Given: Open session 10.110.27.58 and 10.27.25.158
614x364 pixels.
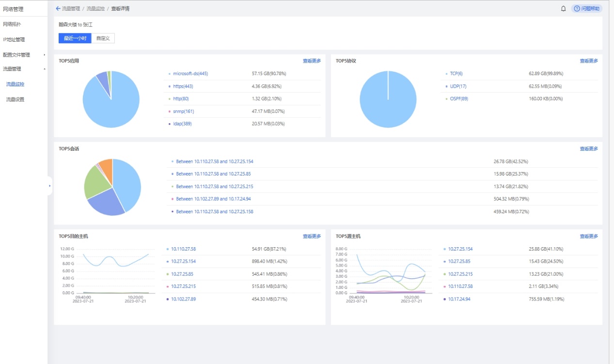Looking at the screenshot, I should 215,211.
